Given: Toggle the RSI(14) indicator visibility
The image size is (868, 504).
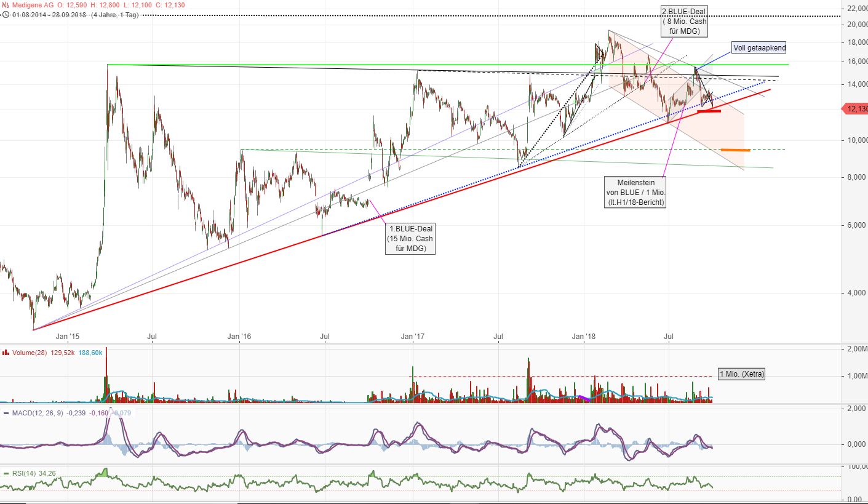Looking at the screenshot, I should (x=25, y=473).
